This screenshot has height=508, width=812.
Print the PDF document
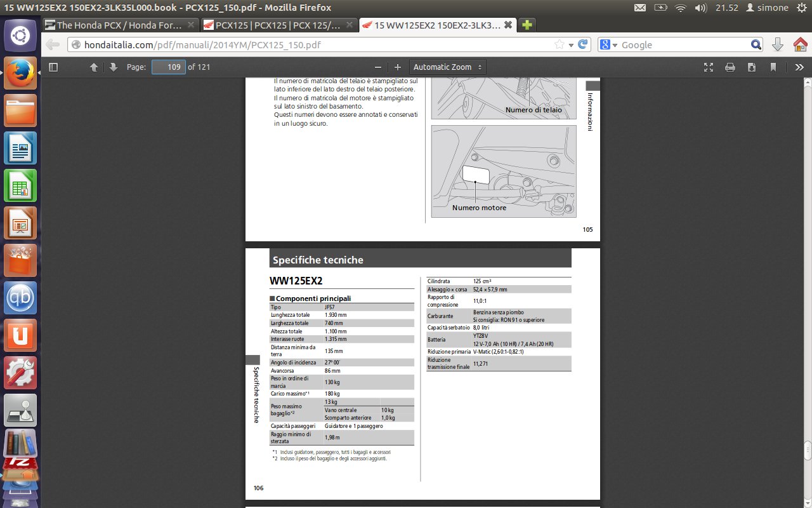point(730,67)
